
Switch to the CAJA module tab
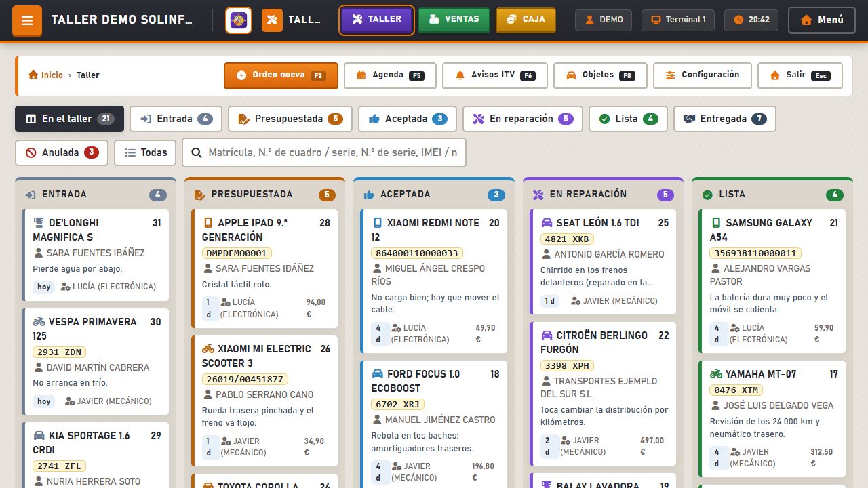[526, 20]
